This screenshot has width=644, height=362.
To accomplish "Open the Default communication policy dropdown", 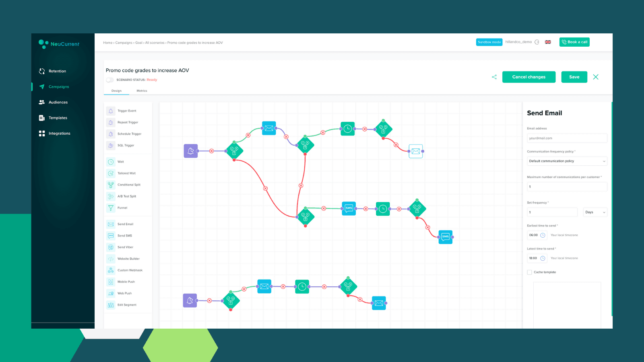I will tap(567, 161).
